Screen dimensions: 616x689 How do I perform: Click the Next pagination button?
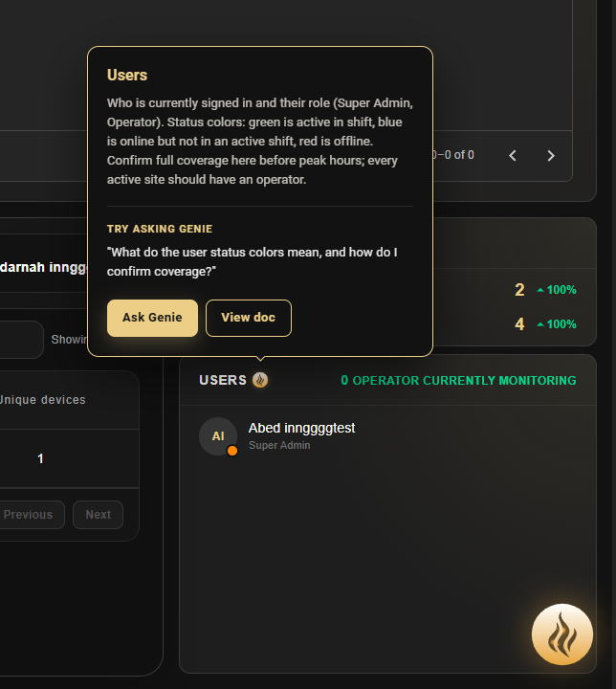[98, 515]
